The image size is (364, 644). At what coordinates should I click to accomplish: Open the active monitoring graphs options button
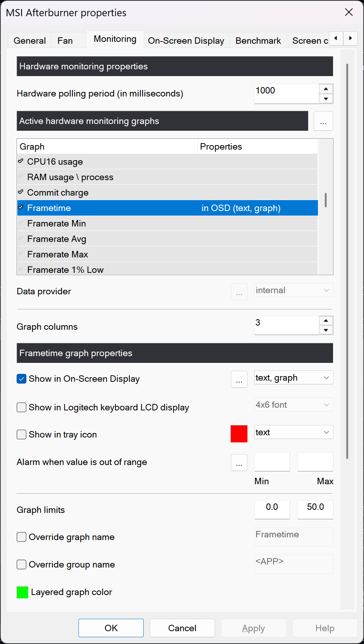coord(323,121)
